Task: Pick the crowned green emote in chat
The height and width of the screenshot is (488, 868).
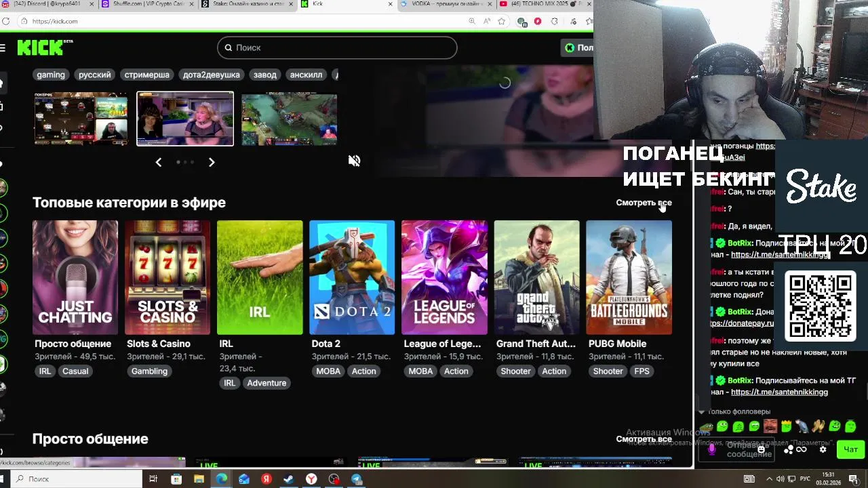Action: (787, 426)
